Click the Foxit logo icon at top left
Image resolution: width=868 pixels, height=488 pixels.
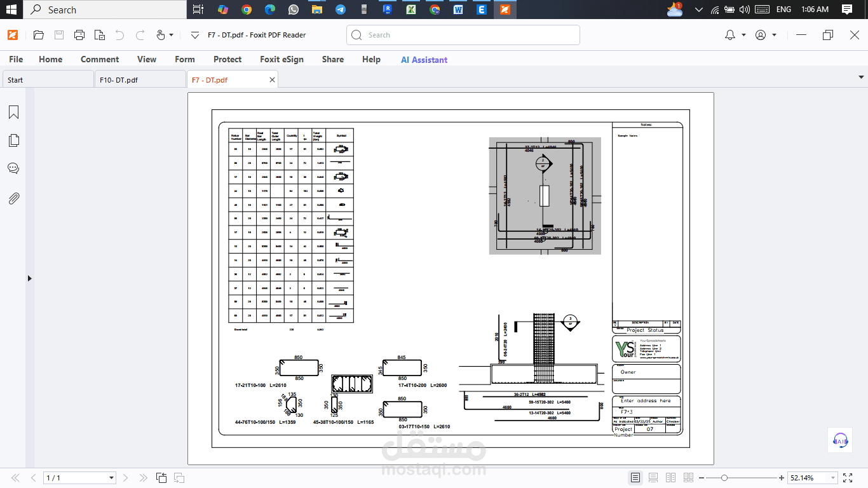pos(13,35)
